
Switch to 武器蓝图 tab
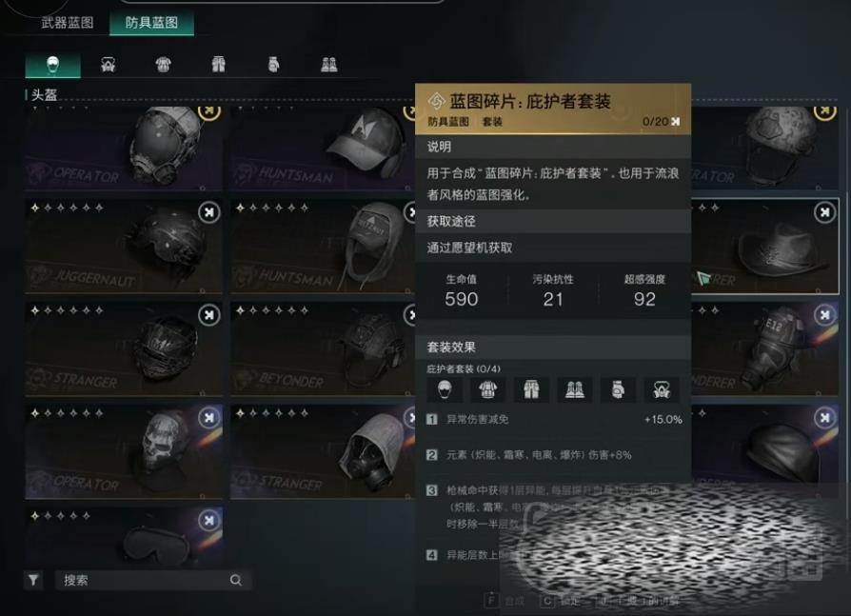(x=68, y=23)
